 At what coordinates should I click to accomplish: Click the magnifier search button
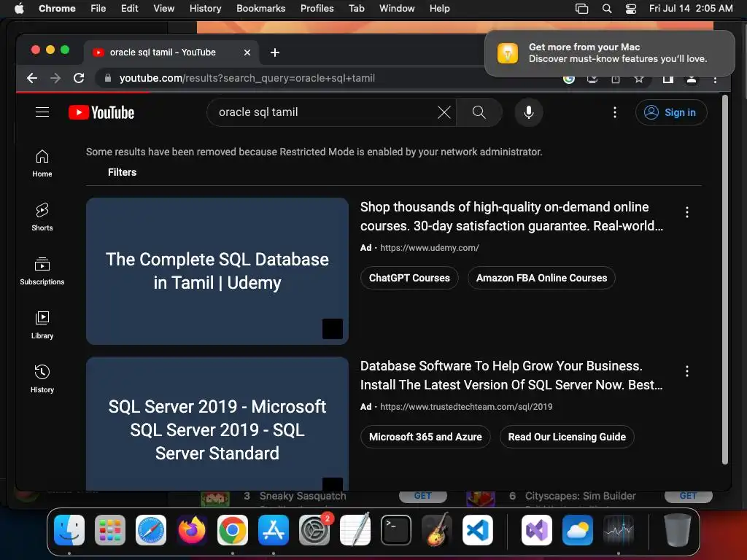coord(479,112)
